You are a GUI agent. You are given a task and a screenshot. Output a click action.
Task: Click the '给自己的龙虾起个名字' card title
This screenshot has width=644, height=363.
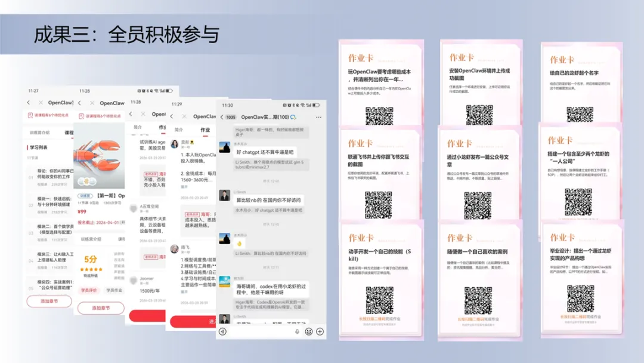point(574,73)
